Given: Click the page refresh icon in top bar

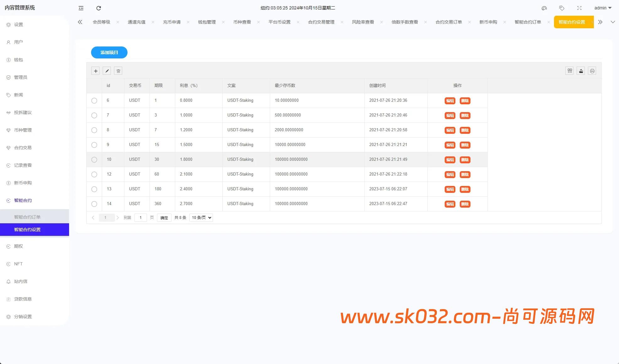Looking at the screenshot, I should pyautogui.click(x=99, y=8).
